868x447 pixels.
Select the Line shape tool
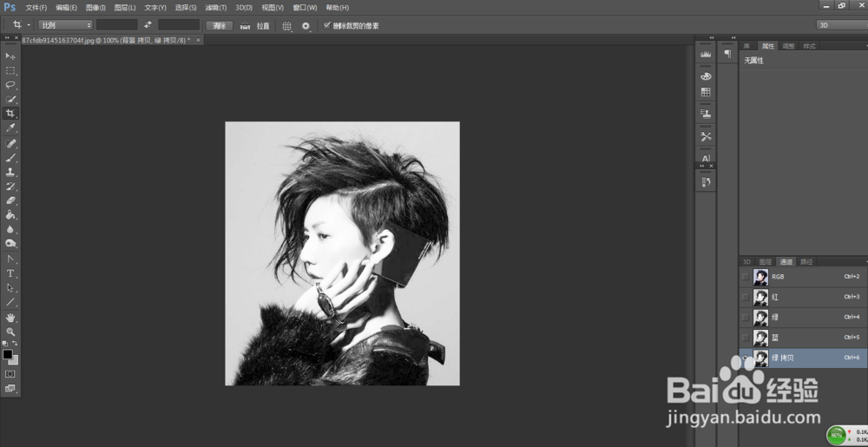click(10, 302)
